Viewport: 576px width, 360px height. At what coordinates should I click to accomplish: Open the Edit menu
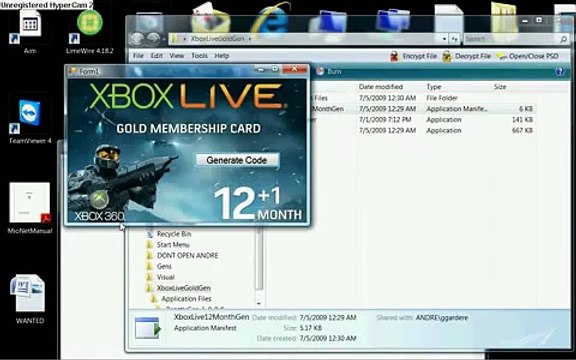(156, 56)
